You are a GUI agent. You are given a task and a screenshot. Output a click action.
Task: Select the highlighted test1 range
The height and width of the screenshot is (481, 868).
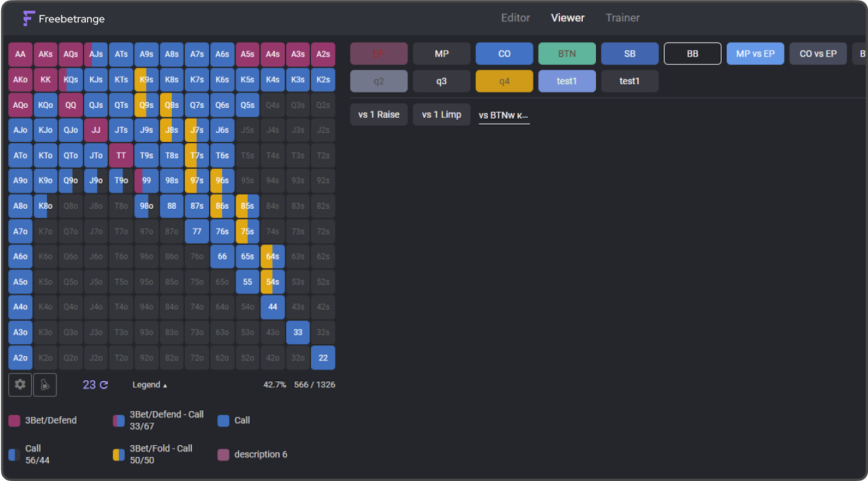pyautogui.click(x=567, y=81)
